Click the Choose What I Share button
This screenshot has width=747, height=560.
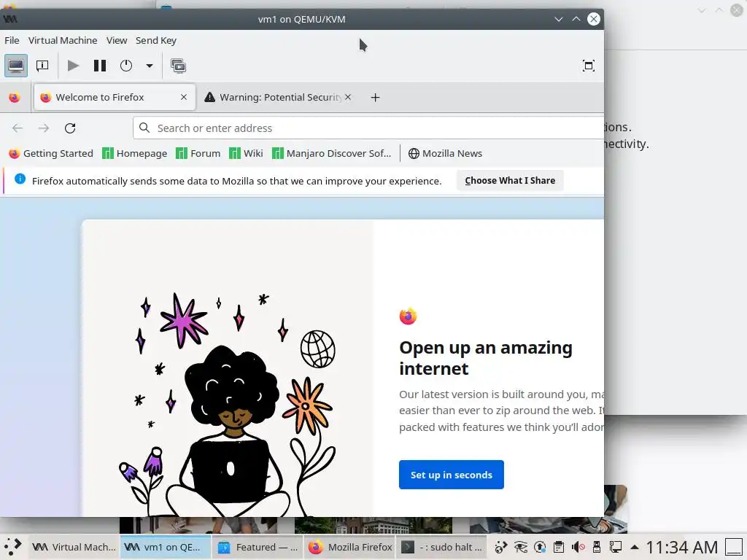[x=510, y=181]
